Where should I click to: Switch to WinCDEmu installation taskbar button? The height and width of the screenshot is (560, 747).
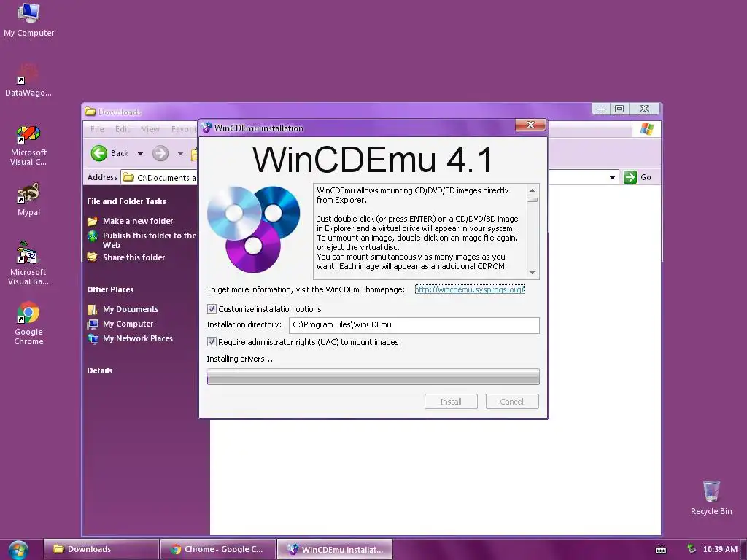pos(335,549)
